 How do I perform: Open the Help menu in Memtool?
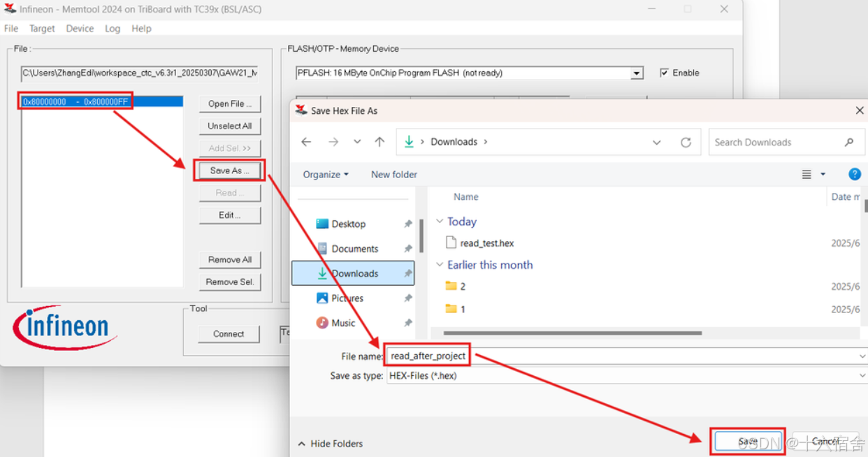tap(141, 29)
